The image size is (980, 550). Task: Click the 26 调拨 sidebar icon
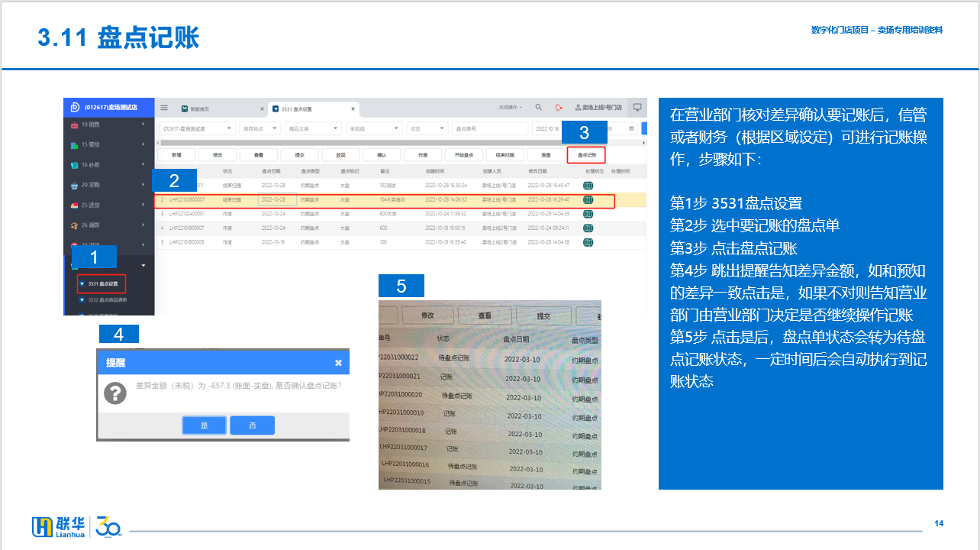coord(74,225)
